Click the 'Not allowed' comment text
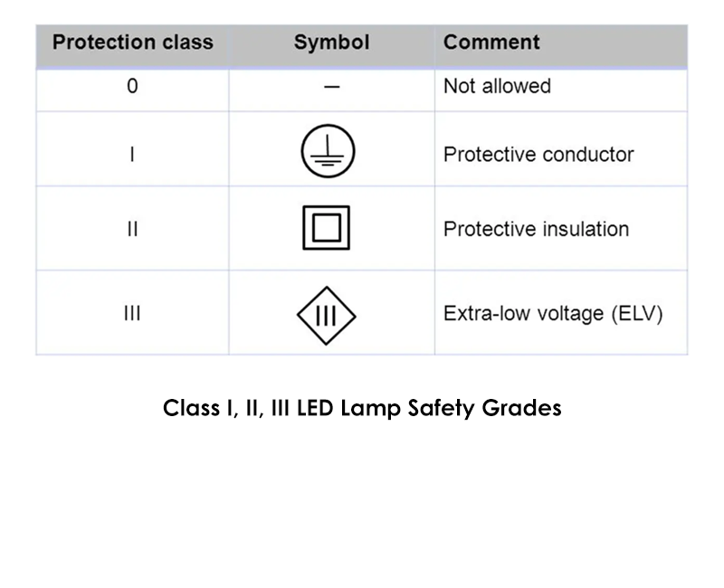 [x=497, y=87]
